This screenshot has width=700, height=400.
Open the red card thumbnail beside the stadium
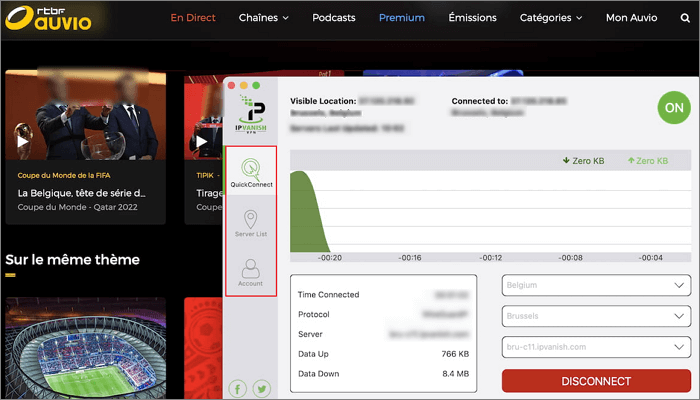click(x=204, y=348)
